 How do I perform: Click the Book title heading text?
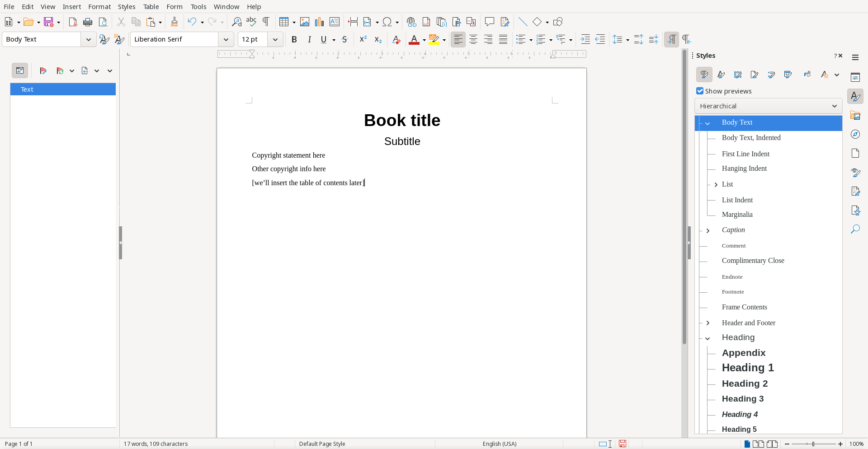(402, 121)
